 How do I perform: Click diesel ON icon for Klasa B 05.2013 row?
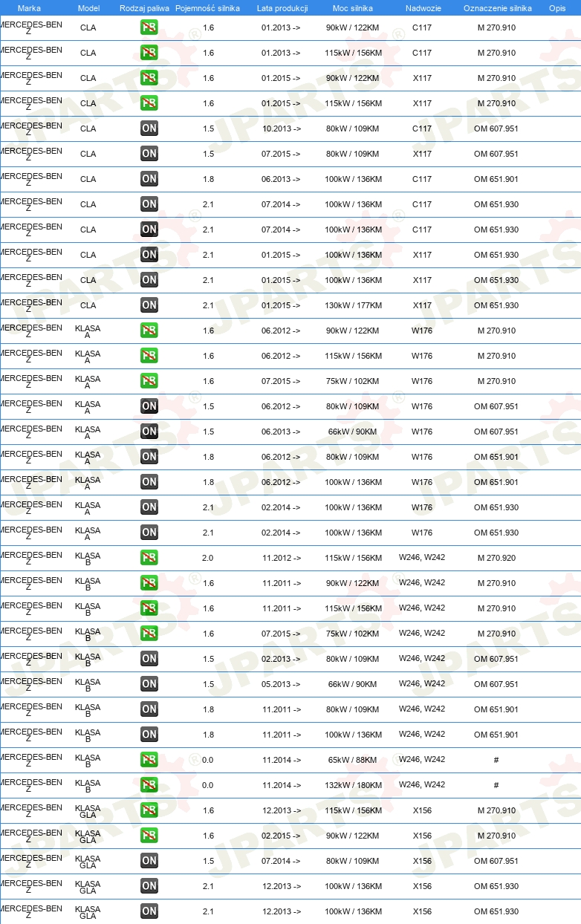point(149,684)
